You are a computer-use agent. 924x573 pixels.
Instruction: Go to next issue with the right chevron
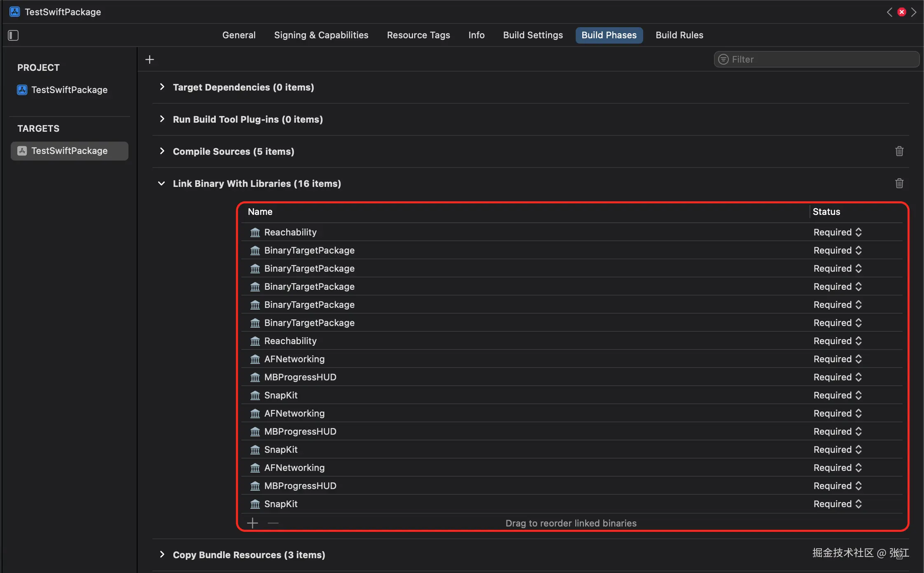click(x=914, y=12)
